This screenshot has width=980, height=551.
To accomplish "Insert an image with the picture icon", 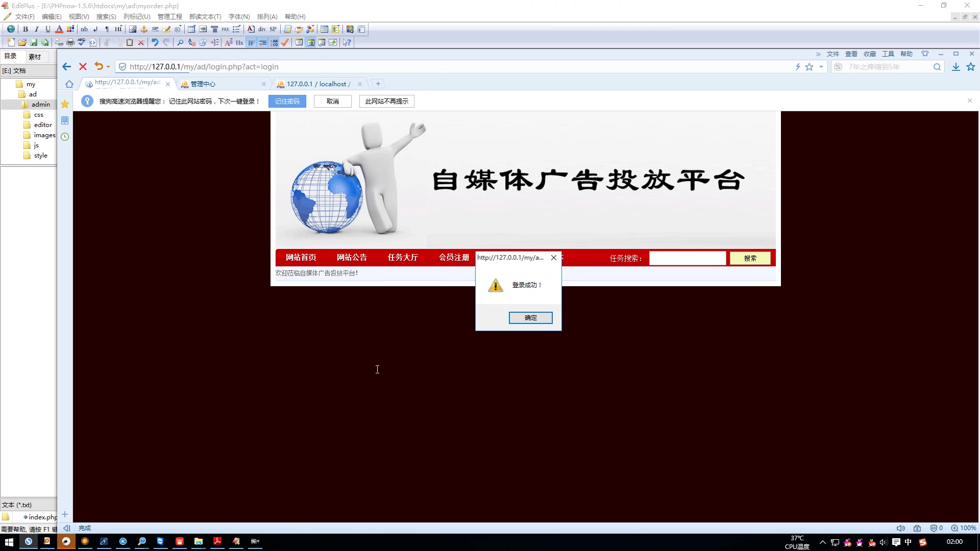I will (133, 29).
